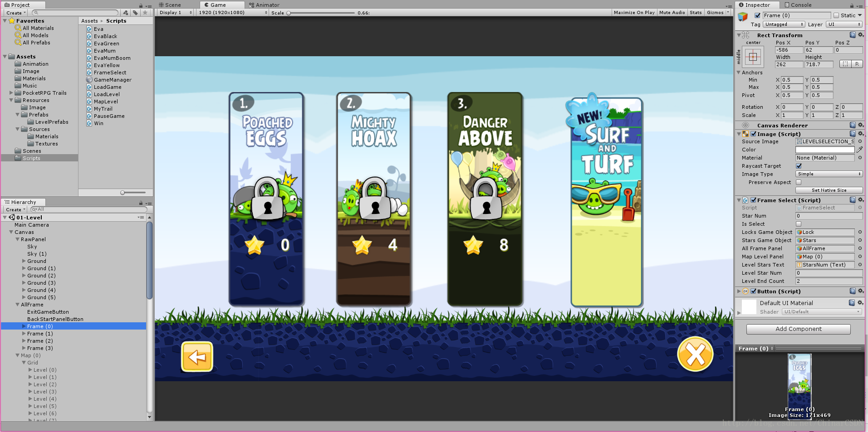868x432 pixels.
Task: Toggle the Is Select checkbox
Action: click(x=799, y=224)
